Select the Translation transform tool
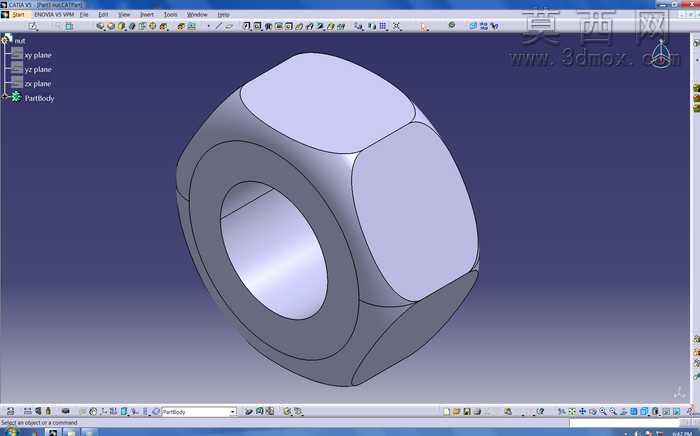The width and height of the screenshot is (700, 436). pos(358,26)
